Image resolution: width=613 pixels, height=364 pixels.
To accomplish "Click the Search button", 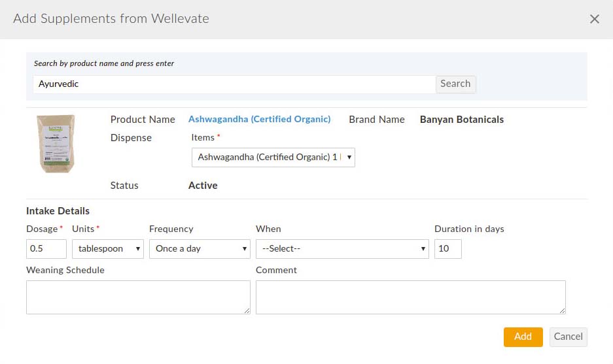I will click(x=455, y=84).
